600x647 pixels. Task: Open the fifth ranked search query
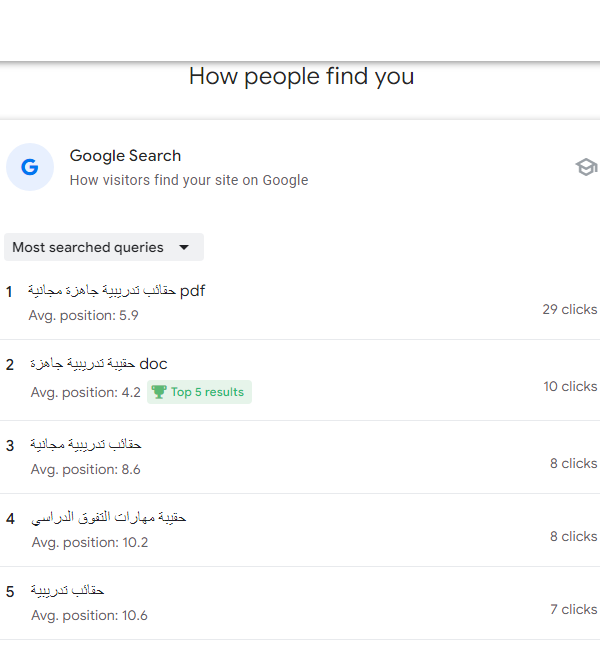pyautogui.click(x=67, y=590)
